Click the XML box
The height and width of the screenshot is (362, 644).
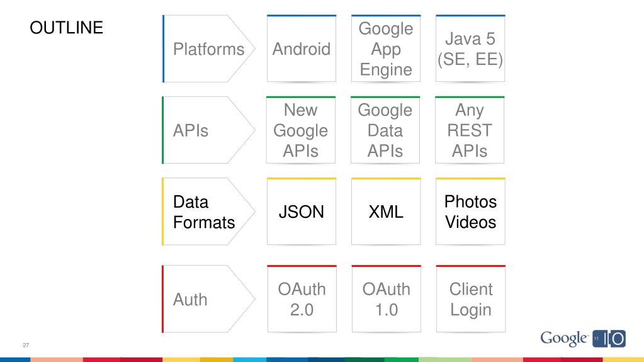point(385,212)
